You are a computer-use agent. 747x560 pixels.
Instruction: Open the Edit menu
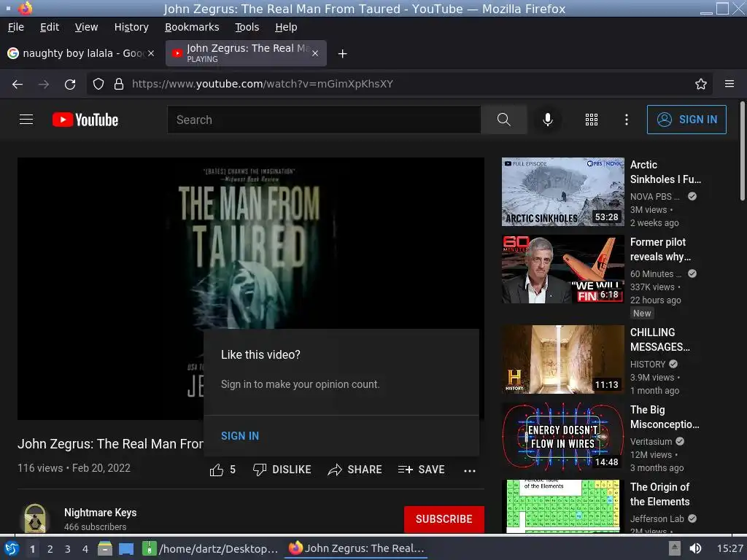point(50,27)
